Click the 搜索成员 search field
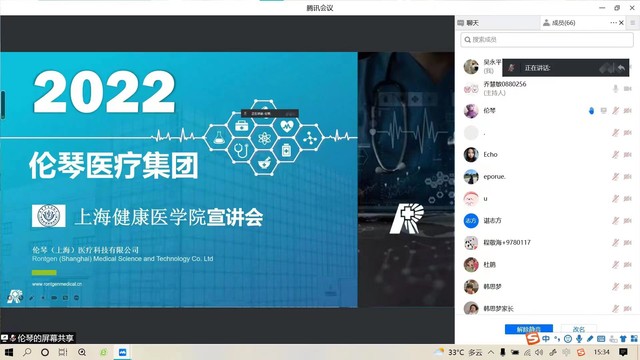Image resolution: width=640 pixels, height=360 pixels. (547, 40)
